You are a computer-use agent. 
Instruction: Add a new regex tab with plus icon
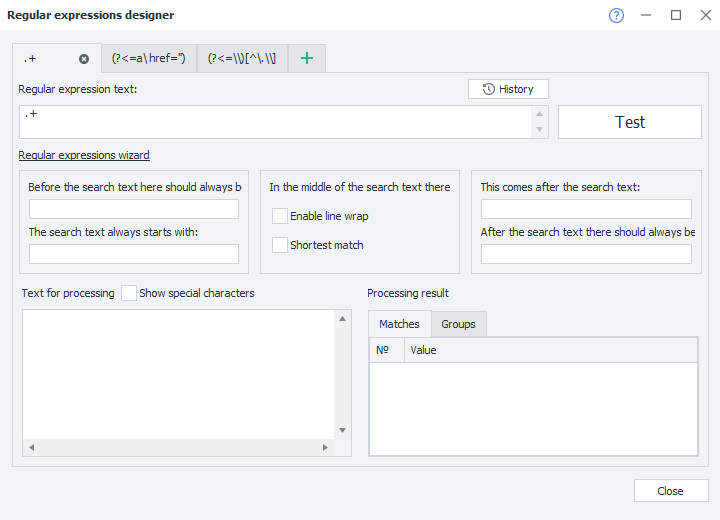click(307, 59)
